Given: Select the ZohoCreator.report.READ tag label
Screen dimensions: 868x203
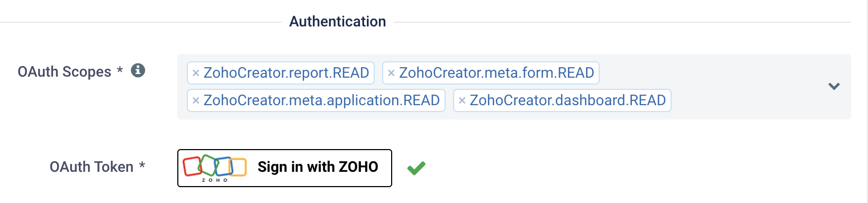Looking at the screenshot, I should [286, 73].
